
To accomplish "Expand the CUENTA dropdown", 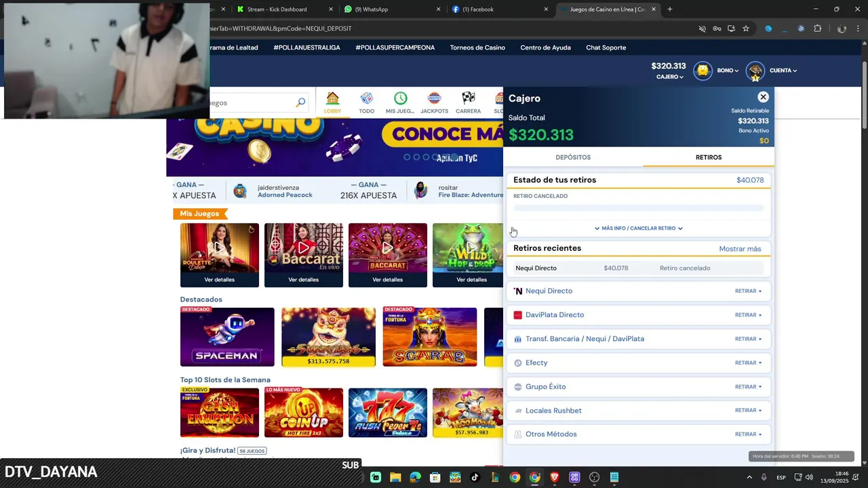I will 783,70.
